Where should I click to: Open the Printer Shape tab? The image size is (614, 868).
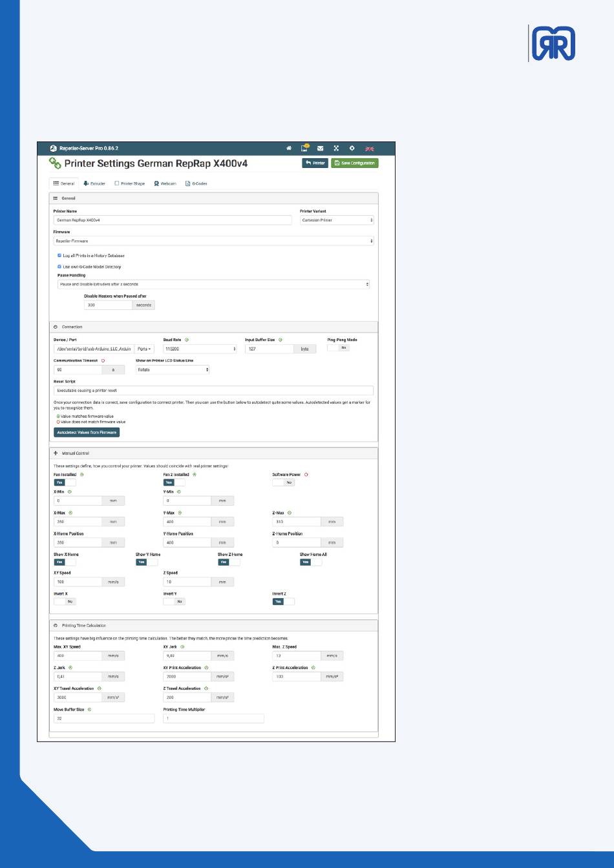click(130, 183)
